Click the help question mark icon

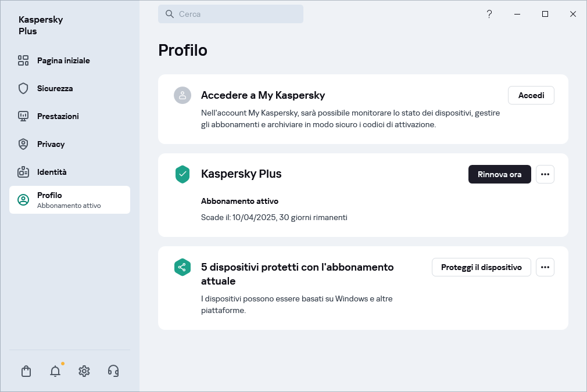(x=489, y=14)
